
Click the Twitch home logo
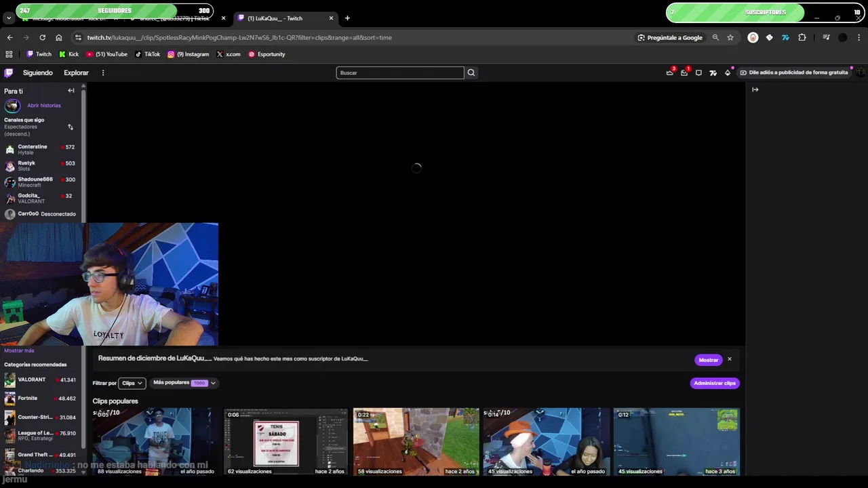[x=8, y=73]
